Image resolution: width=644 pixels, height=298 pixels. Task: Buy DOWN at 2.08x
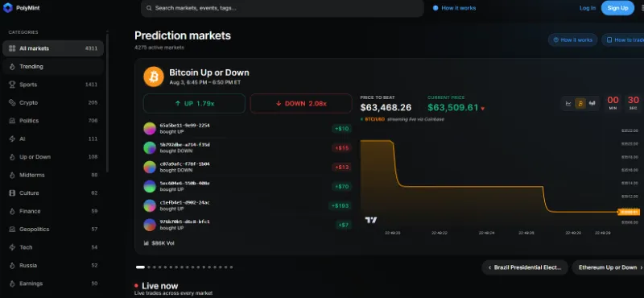[x=301, y=104]
